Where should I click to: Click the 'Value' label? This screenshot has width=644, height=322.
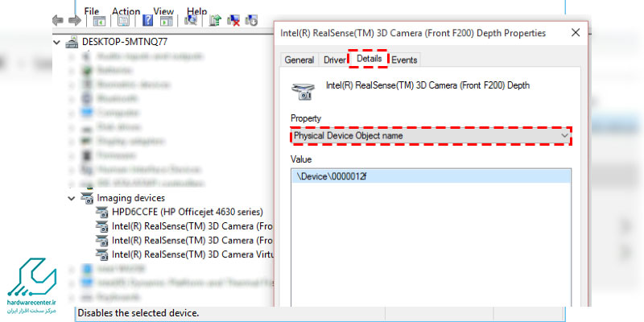pyautogui.click(x=301, y=159)
